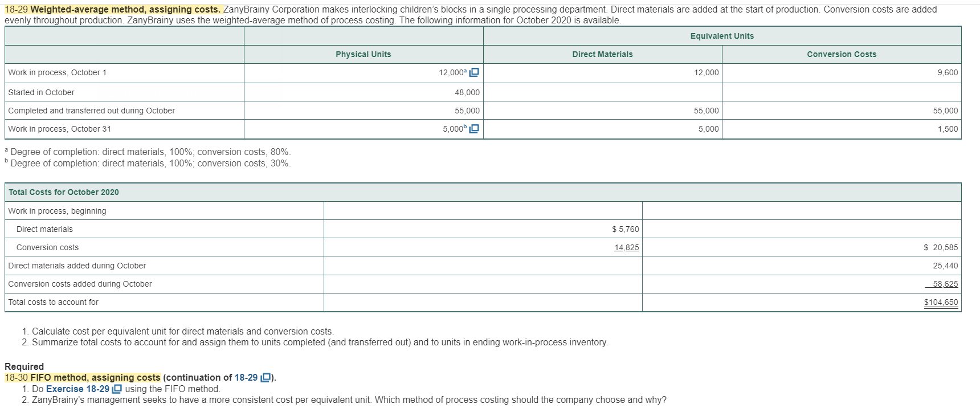Click the Required heading
Screen dimensions: 980x420
point(24,366)
